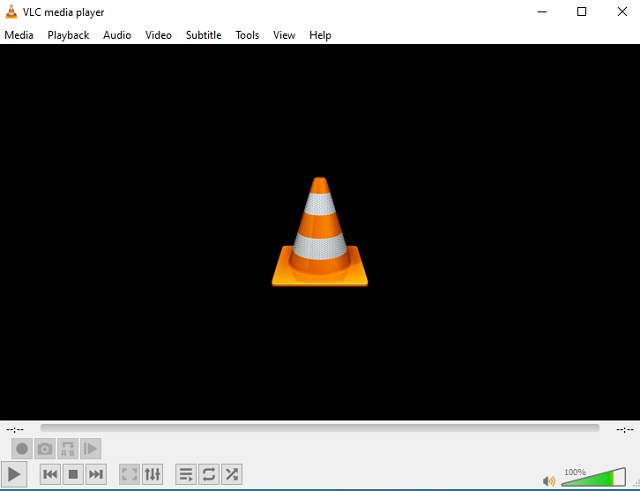The height and width of the screenshot is (491, 640).
Task: Toggle A-B loop point button
Action: click(x=68, y=449)
